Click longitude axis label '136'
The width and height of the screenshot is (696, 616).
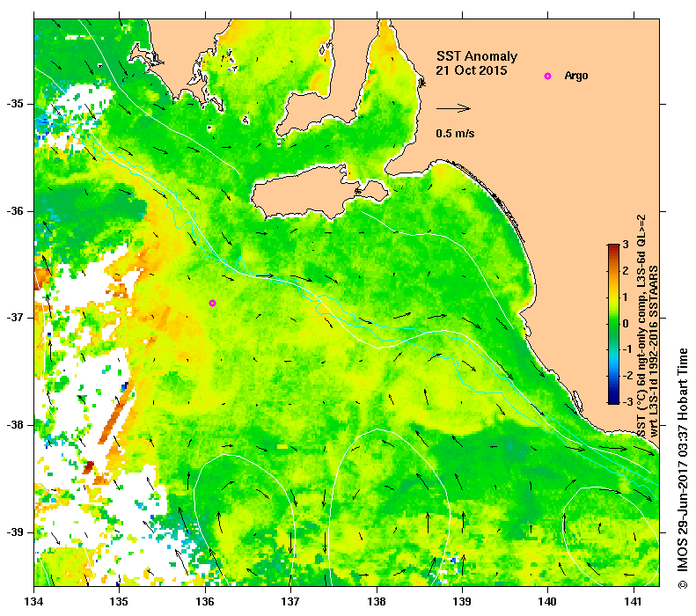[205, 602]
